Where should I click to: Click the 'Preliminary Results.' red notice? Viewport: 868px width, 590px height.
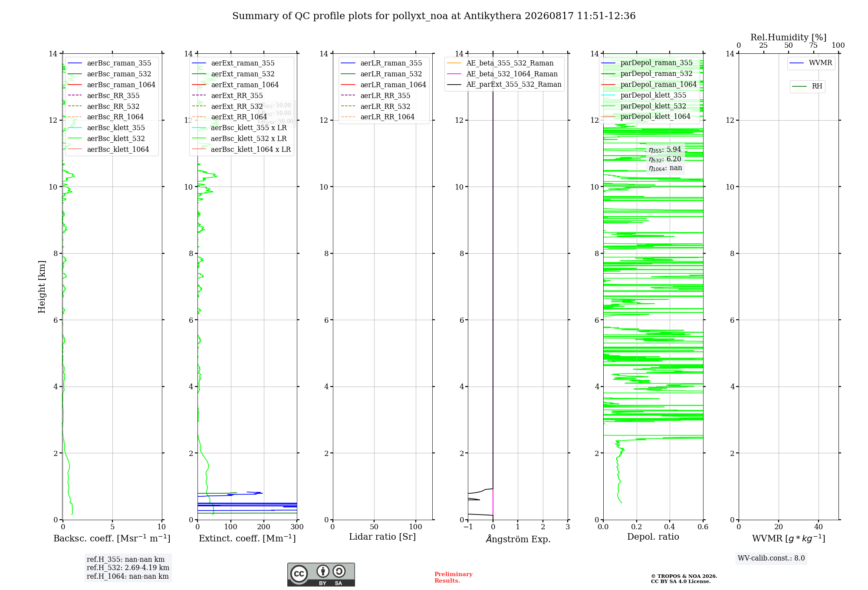coord(454,577)
